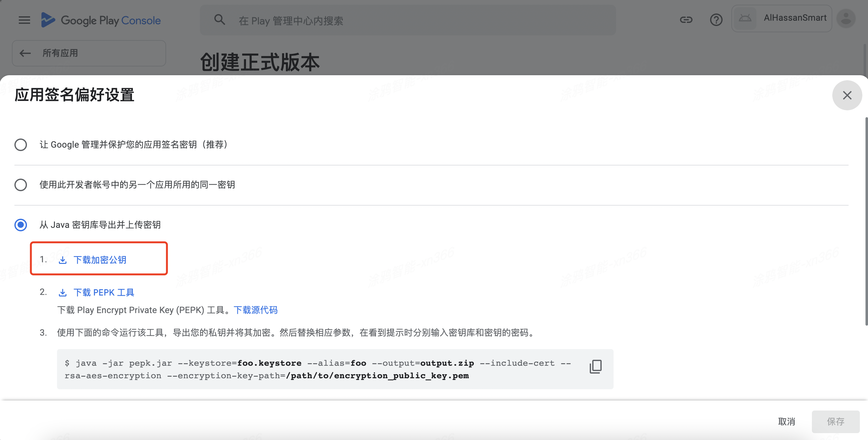Copy the pepk.jar command to clipboard

tap(595, 367)
